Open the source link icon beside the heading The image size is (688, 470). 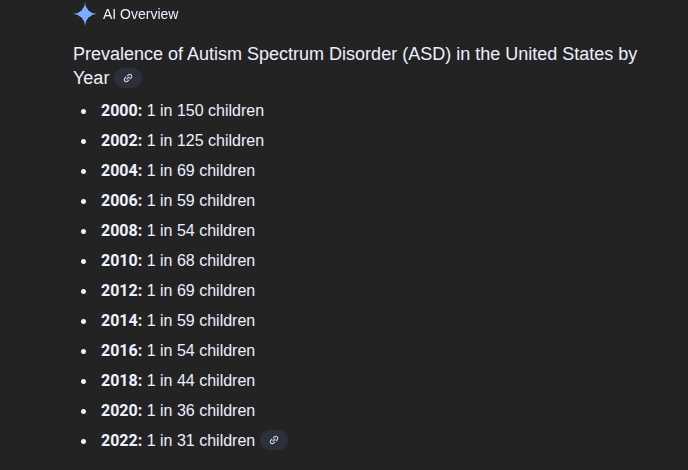(127, 78)
